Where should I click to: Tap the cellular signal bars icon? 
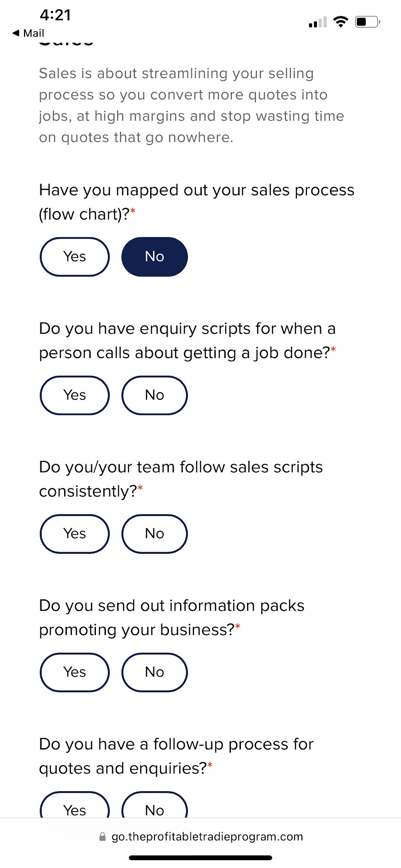point(318,23)
